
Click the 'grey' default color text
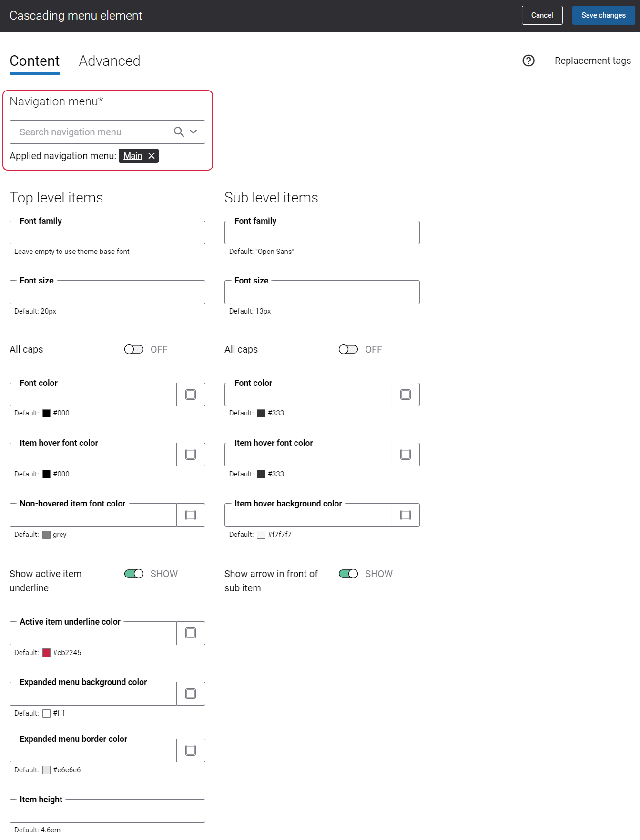[60, 535]
